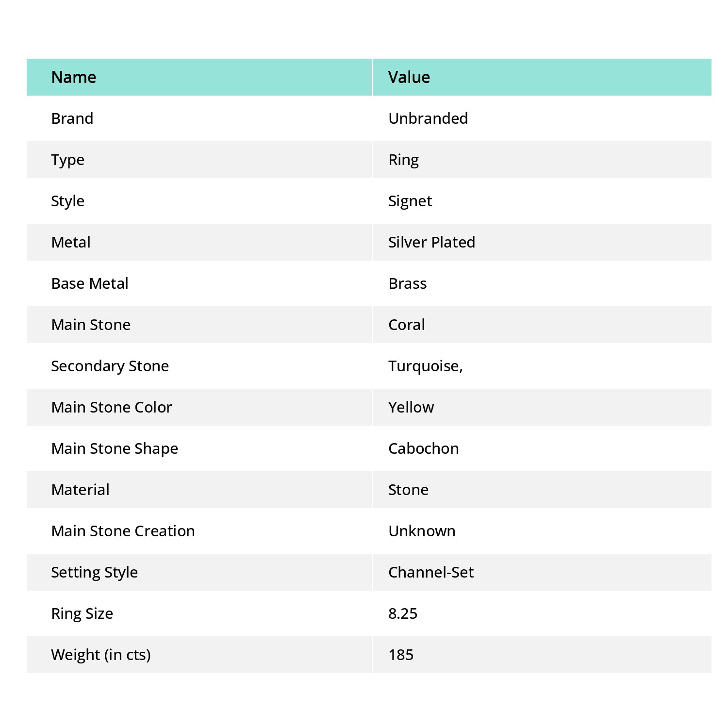
Task: Select the Signet value cell
Action: pos(410,201)
